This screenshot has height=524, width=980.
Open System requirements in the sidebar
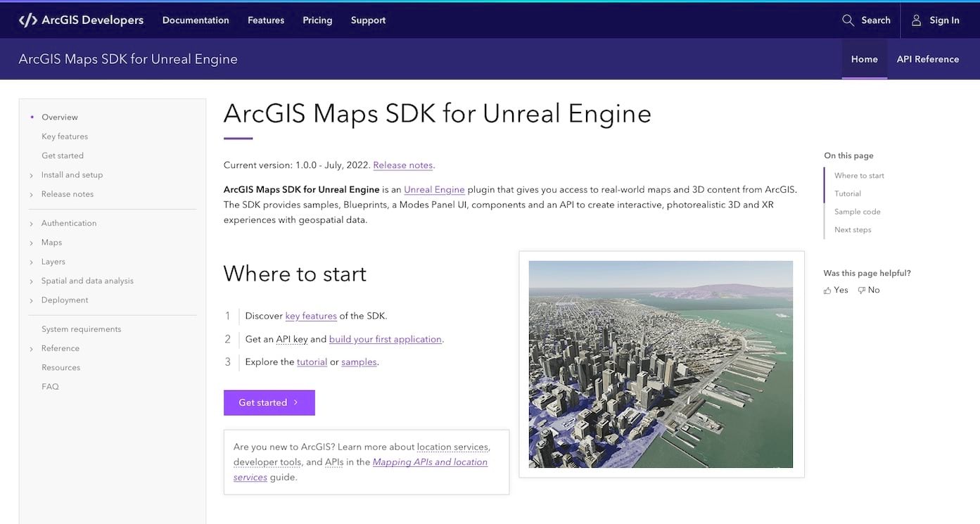pyautogui.click(x=82, y=329)
